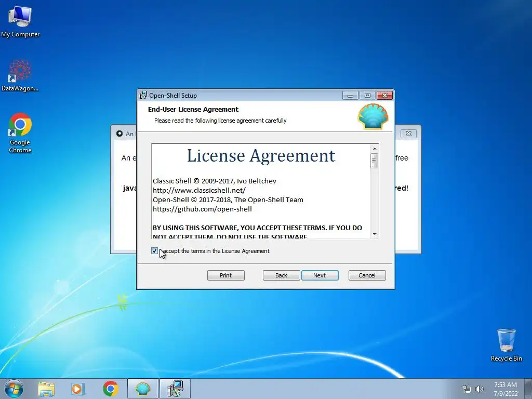
Task: Click the Print button
Action: point(225,275)
